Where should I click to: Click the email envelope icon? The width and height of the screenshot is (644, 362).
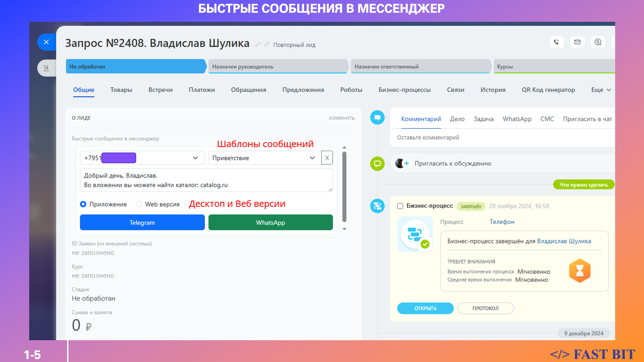click(577, 42)
